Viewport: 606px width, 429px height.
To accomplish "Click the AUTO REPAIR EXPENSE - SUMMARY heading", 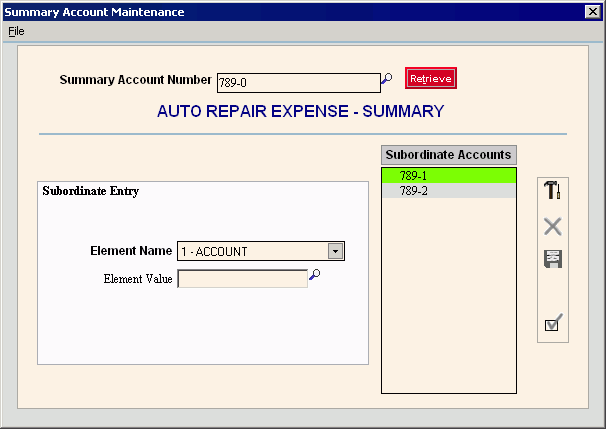I will tap(300, 111).
